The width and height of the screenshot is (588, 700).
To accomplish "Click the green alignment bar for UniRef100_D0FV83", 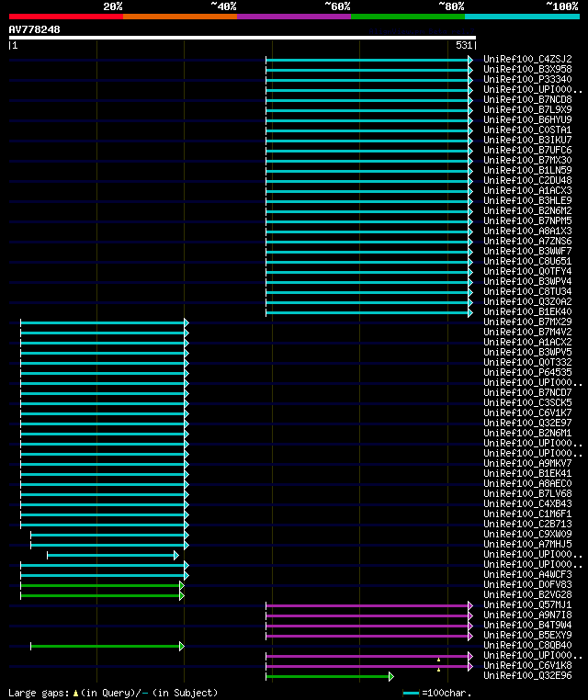I will point(100,585).
